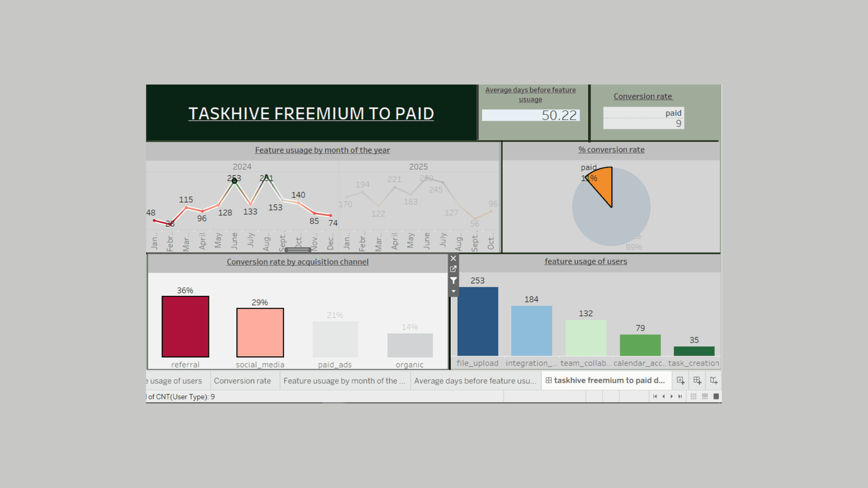This screenshot has height=488, width=868.
Task: Select the referral bar in channel chart
Action: click(x=185, y=327)
